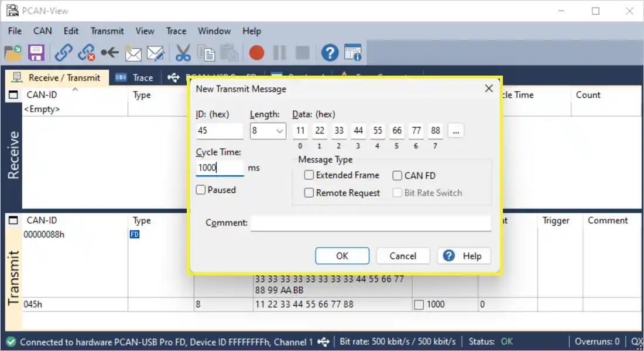Open the File menu
This screenshot has width=644, height=351.
15,31
